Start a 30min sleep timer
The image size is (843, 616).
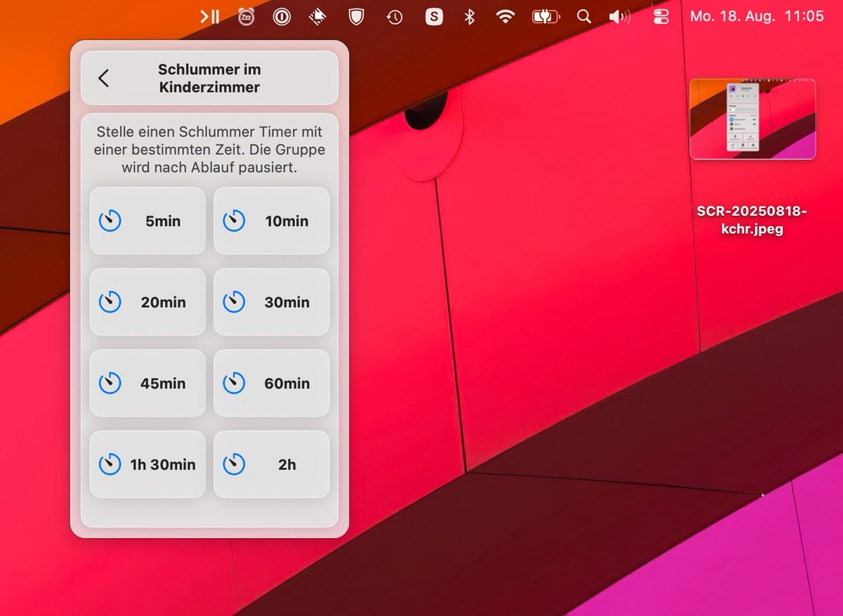tap(271, 303)
